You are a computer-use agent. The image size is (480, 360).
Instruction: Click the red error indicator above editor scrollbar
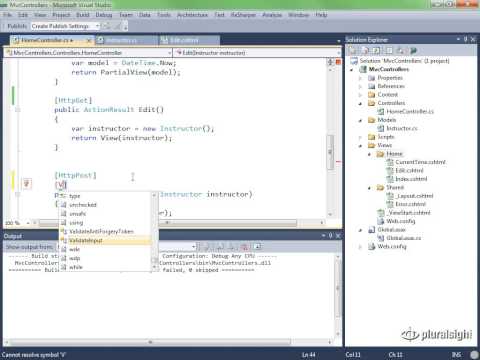point(338,62)
